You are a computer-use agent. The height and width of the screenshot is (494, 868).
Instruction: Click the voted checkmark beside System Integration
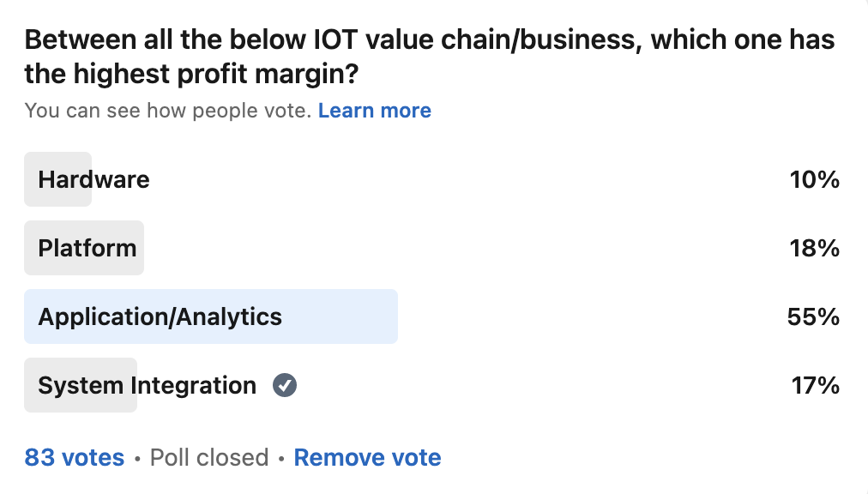point(285,386)
